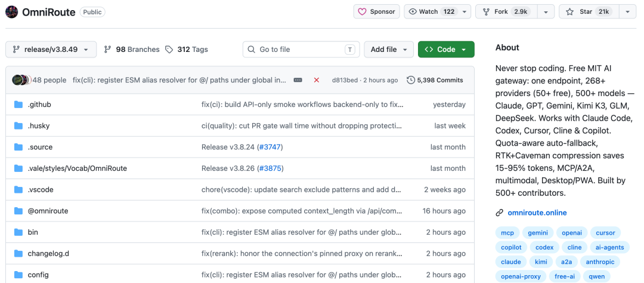
Task: Click the red failed-checks X icon
Action: click(316, 80)
